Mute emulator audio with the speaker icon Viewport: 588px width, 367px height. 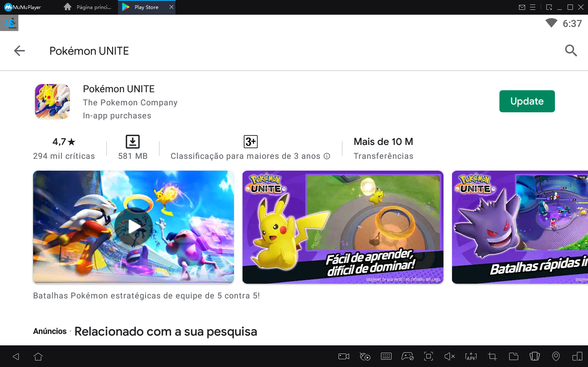450,356
